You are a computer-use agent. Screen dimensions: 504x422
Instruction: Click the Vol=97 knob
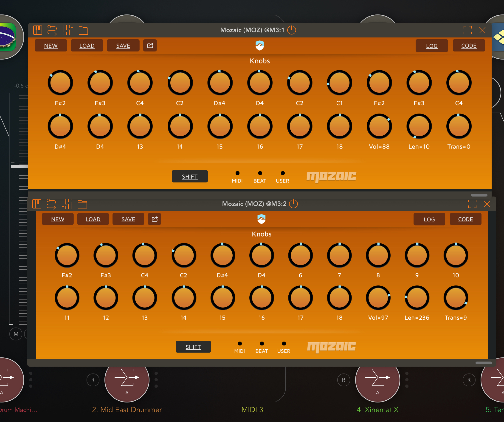point(378,298)
